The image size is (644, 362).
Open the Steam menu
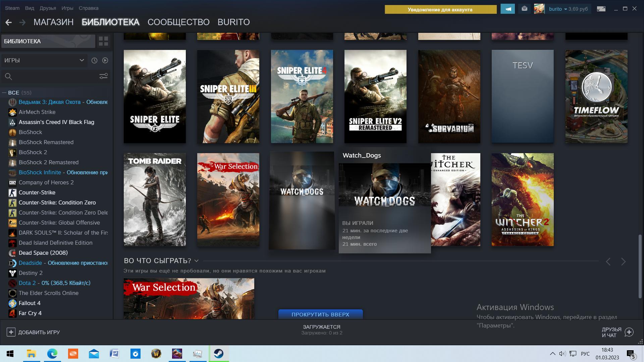(12, 8)
